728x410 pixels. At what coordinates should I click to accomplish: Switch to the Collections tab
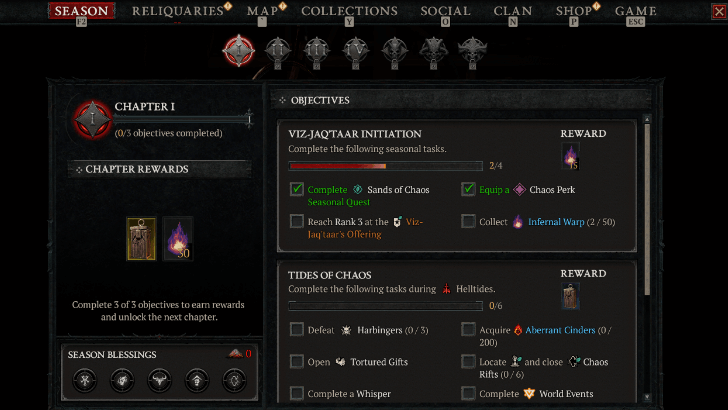click(x=349, y=12)
